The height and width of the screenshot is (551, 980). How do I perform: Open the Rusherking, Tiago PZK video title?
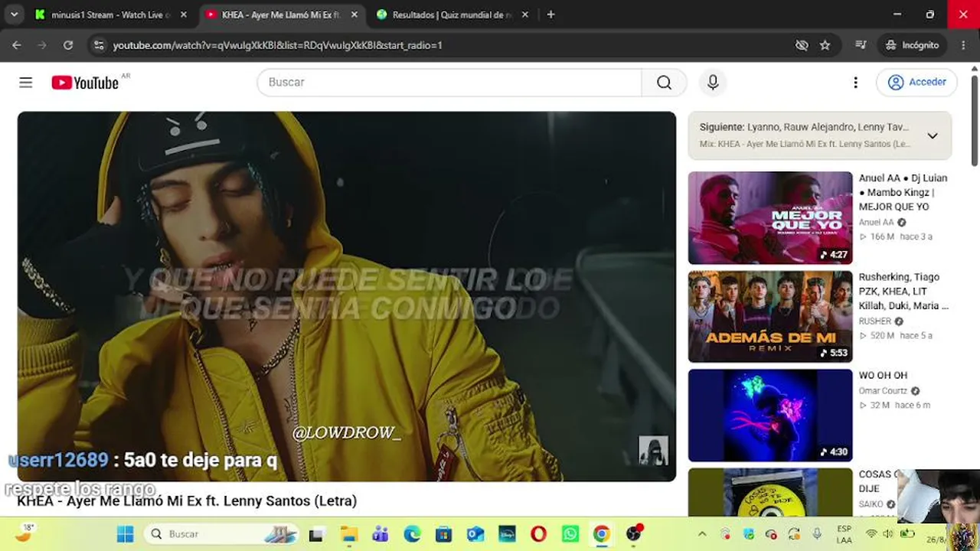pos(903,291)
